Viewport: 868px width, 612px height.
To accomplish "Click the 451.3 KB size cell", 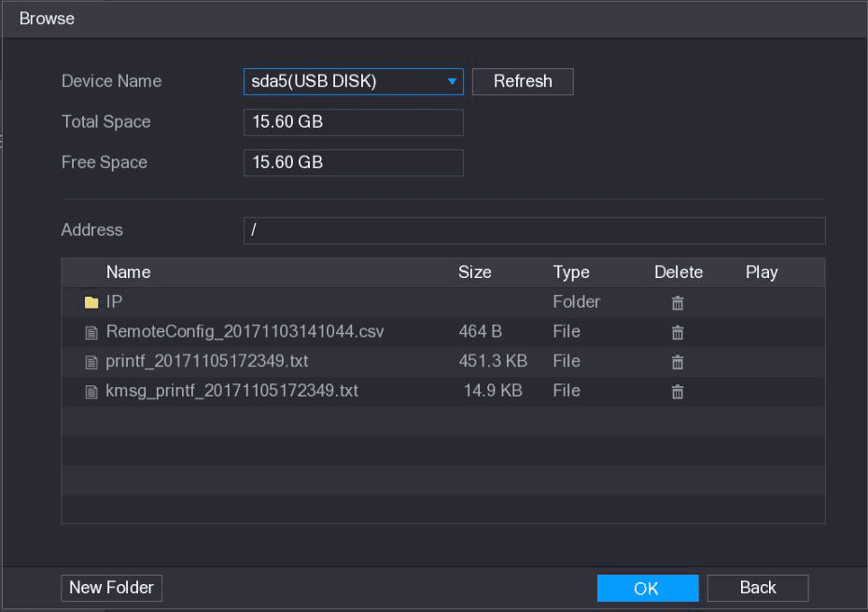I will pos(493,361).
